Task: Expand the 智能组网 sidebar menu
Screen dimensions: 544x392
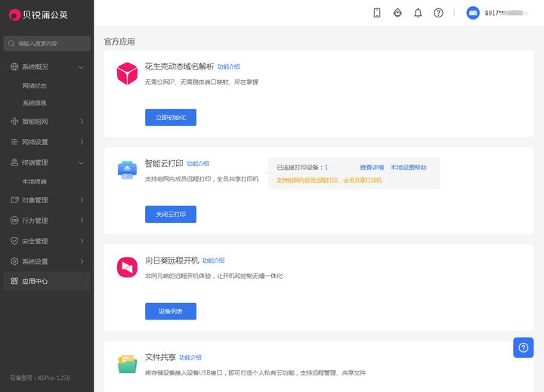Action: click(46, 122)
